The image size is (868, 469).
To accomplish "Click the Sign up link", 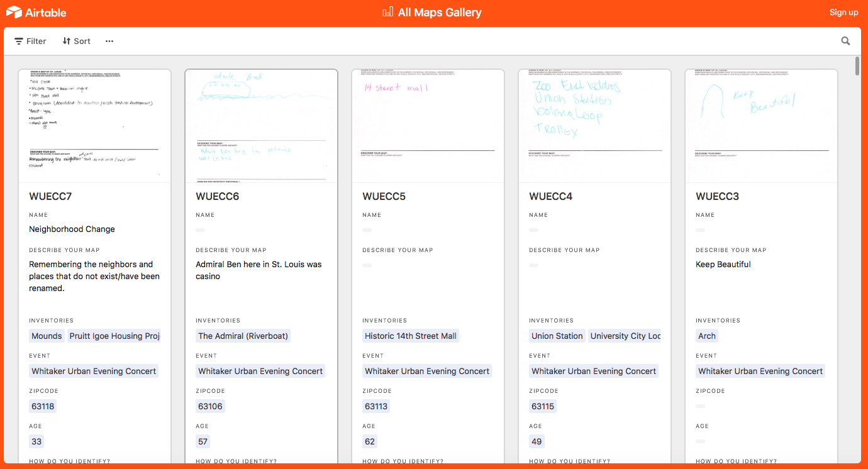I will tap(843, 12).
